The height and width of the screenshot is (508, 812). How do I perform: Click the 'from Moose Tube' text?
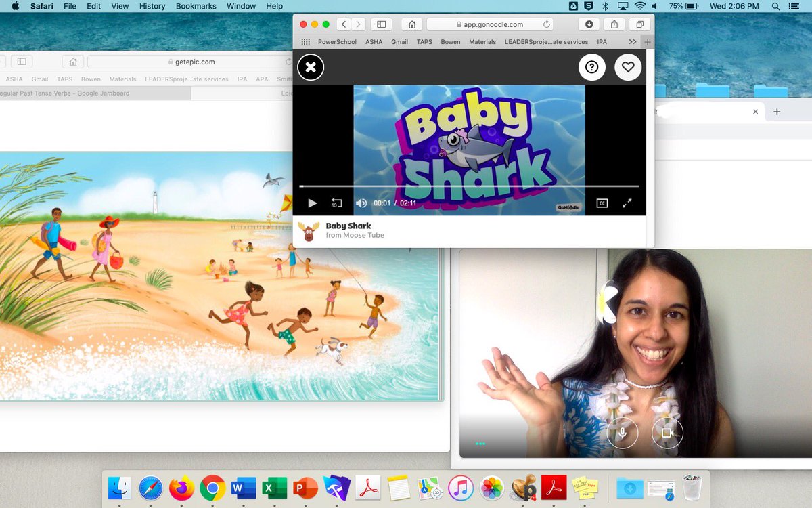pos(355,236)
